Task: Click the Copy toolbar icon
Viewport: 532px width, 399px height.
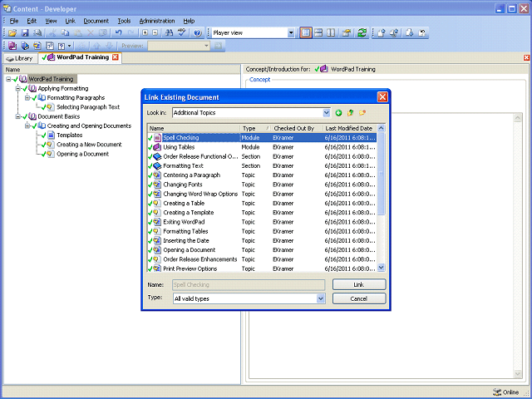Action: pos(65,33)
